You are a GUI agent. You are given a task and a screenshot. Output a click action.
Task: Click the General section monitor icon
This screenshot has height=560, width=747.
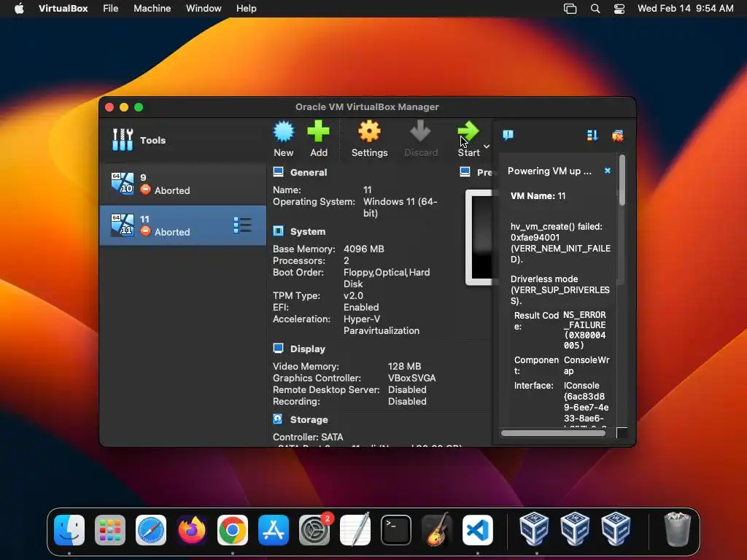click(278, 172)
